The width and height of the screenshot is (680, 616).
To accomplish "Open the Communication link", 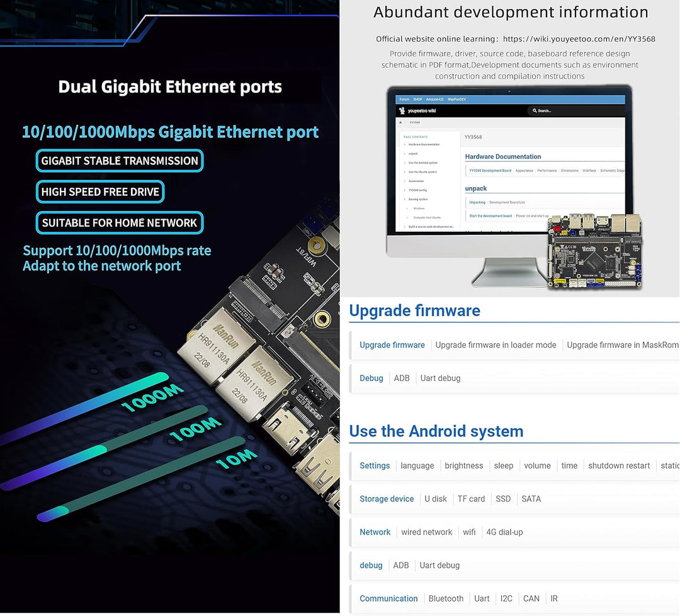I will pyautogui.click(x=388, y=598).
